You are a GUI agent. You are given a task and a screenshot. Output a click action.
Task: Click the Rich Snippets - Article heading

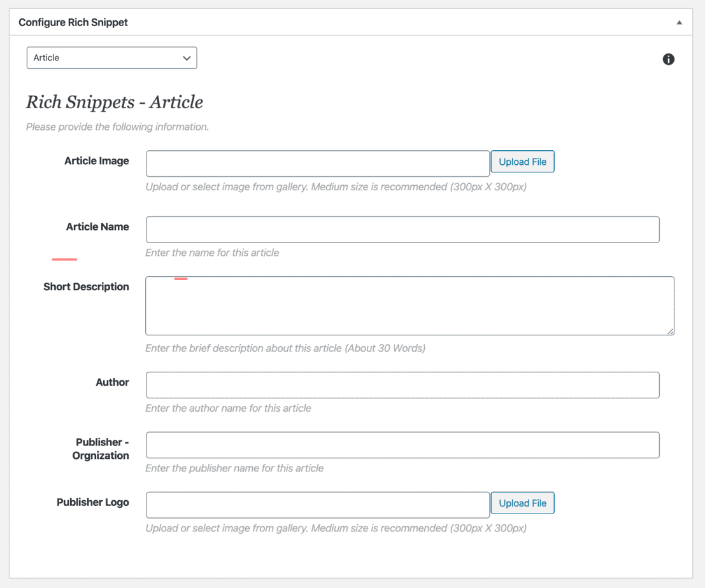tap(114, 102)
